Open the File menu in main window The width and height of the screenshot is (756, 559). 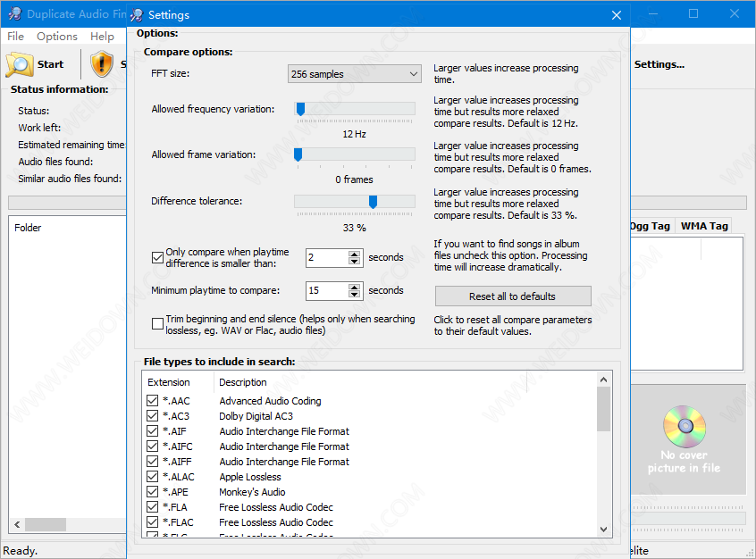click(15, 36)
